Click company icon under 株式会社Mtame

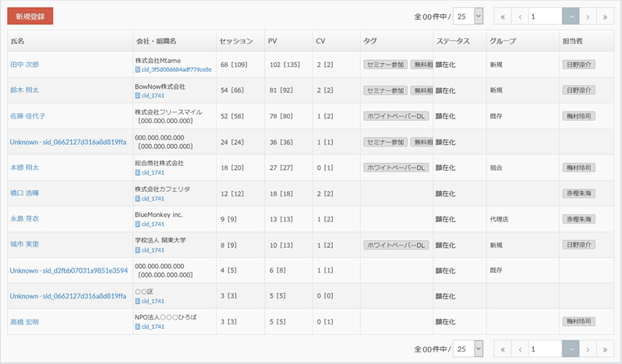(x=138, y=69)
